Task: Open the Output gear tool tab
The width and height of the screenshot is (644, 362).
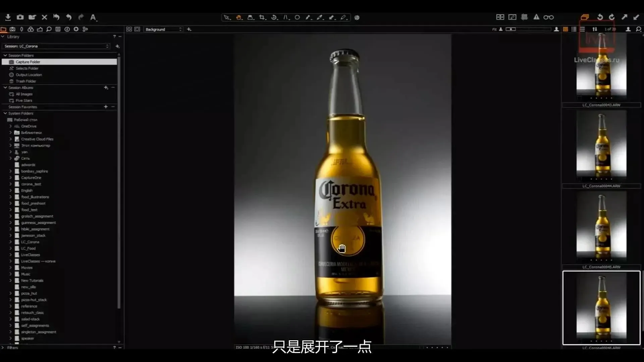Action: (76, 29)
